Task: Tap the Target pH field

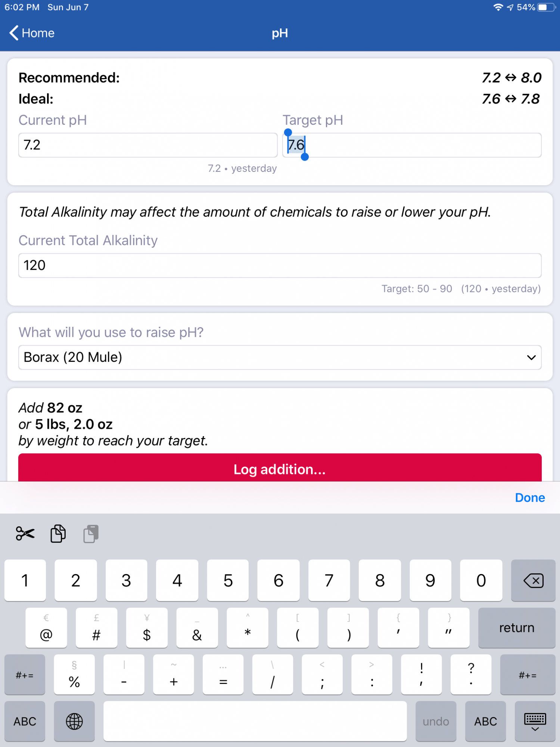Action: click(x=412, y=145)
